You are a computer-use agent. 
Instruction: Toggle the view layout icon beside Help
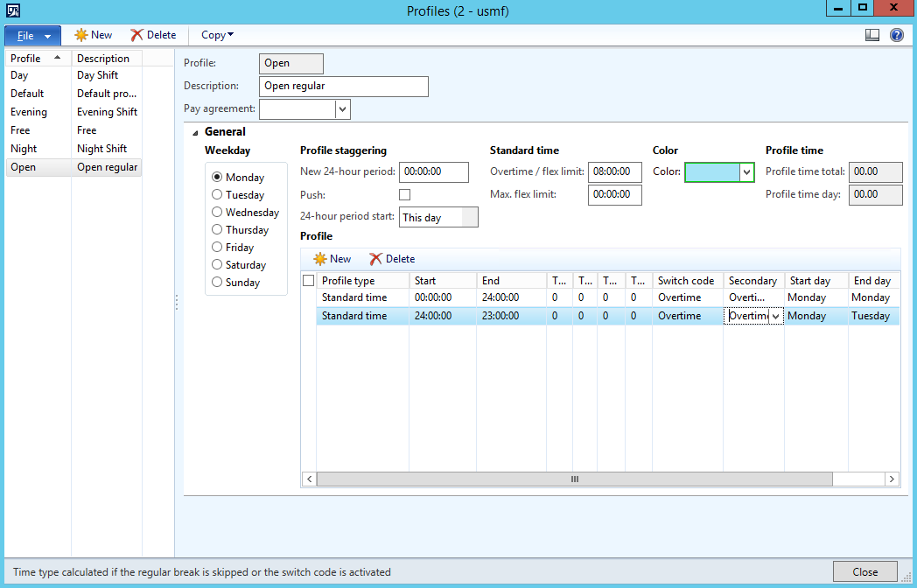coord(871,35)
